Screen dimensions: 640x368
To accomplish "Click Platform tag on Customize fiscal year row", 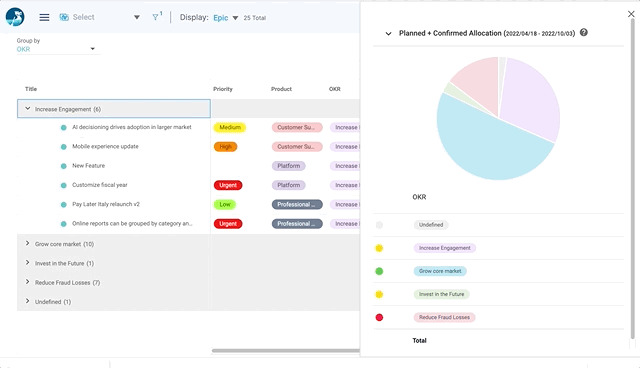I will click(x=289, y=185).
